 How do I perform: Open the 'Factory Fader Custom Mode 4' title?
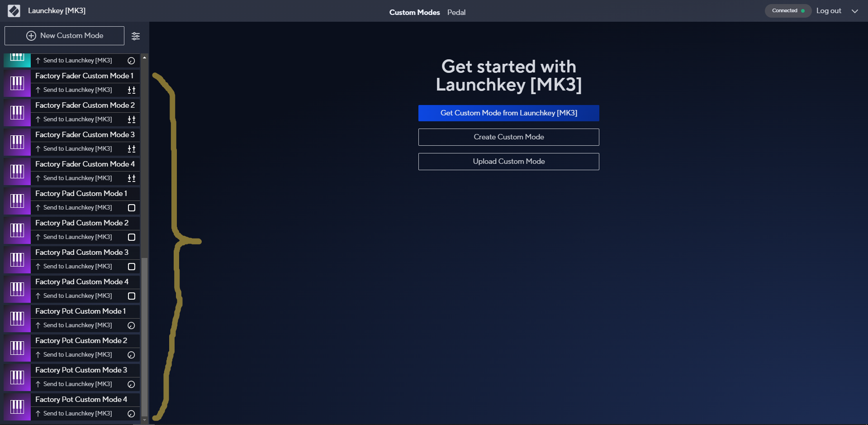pyautogui.click(x=85, y=164)
